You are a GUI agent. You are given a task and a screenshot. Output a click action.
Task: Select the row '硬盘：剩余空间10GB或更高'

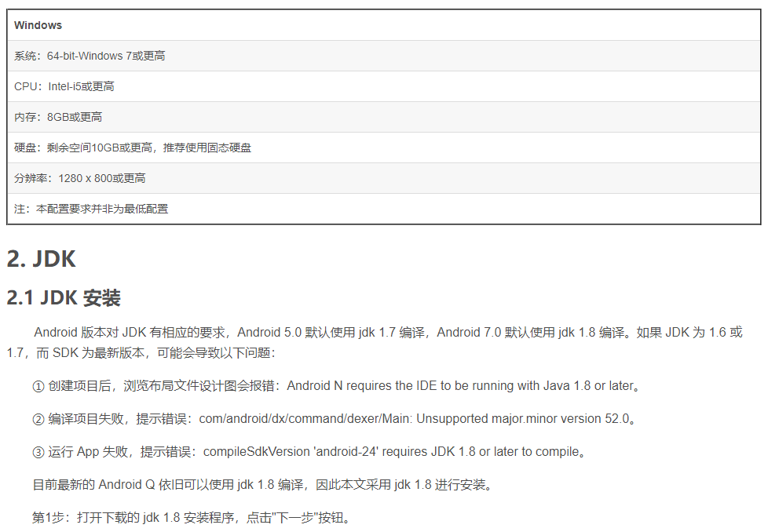coord(383,148)
